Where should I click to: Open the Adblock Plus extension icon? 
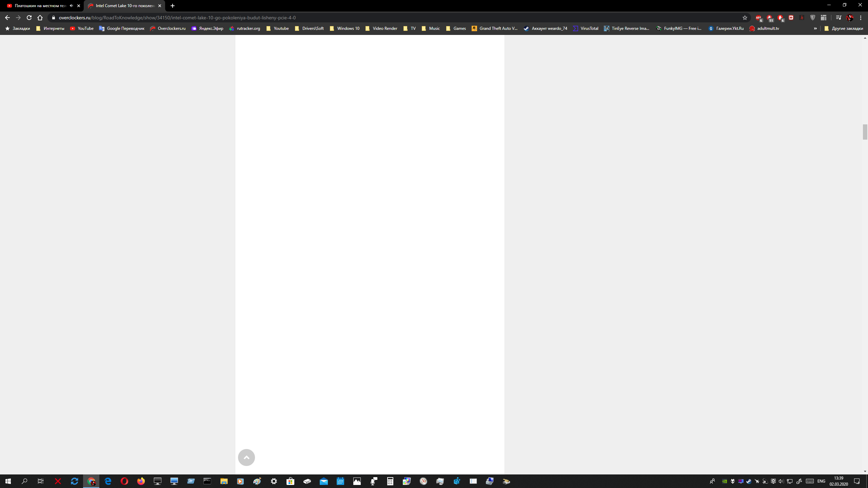[759, 18]
